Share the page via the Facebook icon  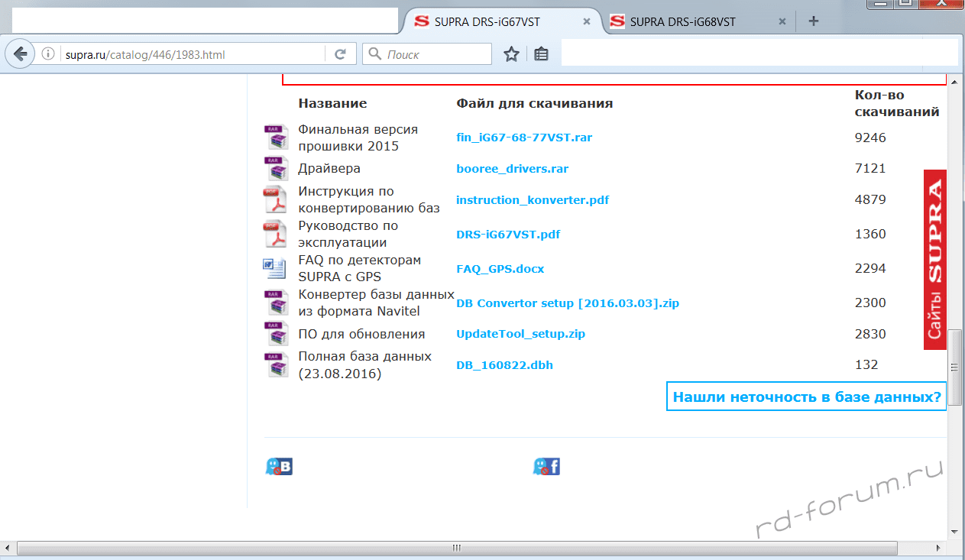pyautogui.click(x=546, y=466)
